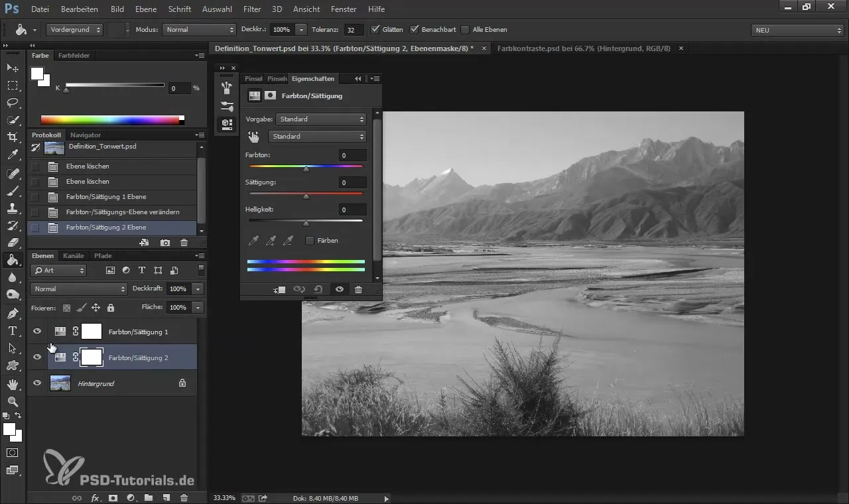The width and height of the screenshot is (849, 504).
Task: Select the Type tool
Action: point(13,330)
